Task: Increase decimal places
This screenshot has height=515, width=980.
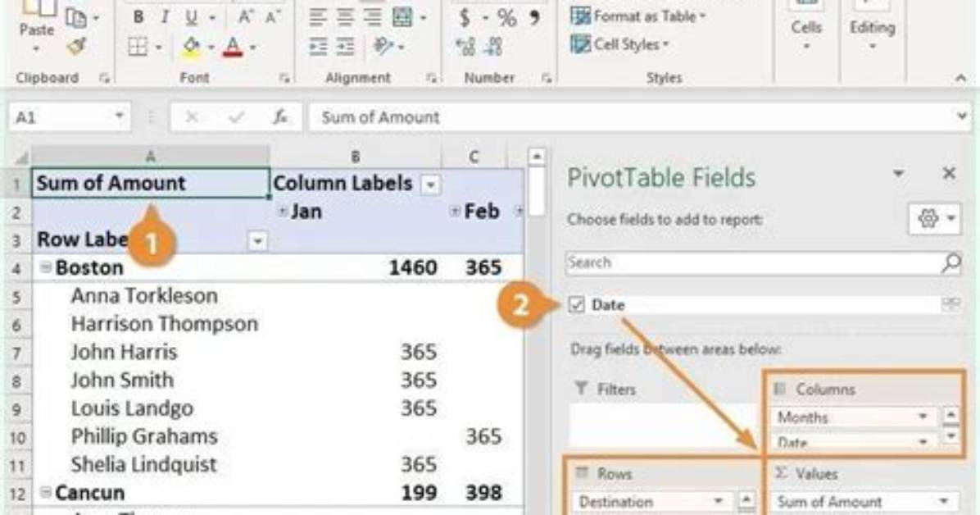Action: pyautogui.click(x=465, y=47)
